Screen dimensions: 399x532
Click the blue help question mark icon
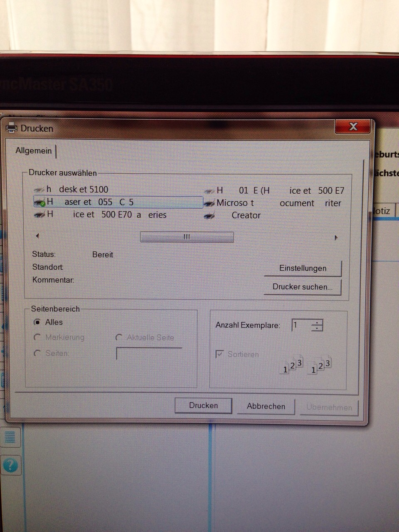click(10, 465)
